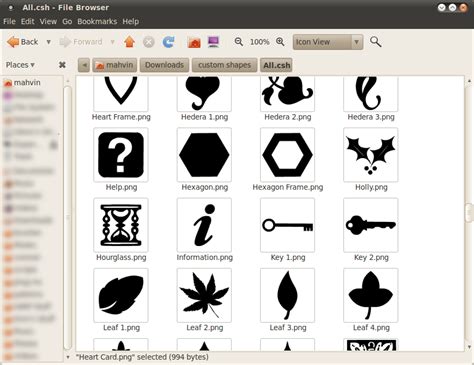Select the Leaf 2.png shape
474x365 pixels.
coord(204,295)
